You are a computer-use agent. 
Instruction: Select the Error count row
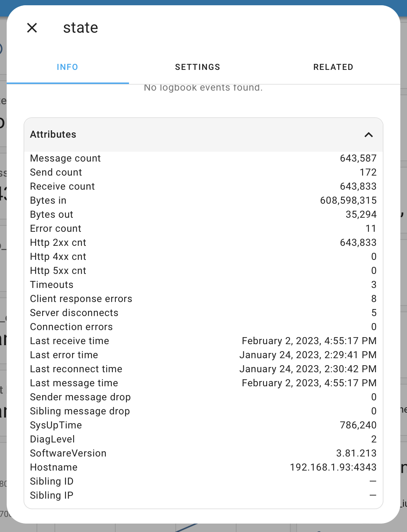click(56, 229)
